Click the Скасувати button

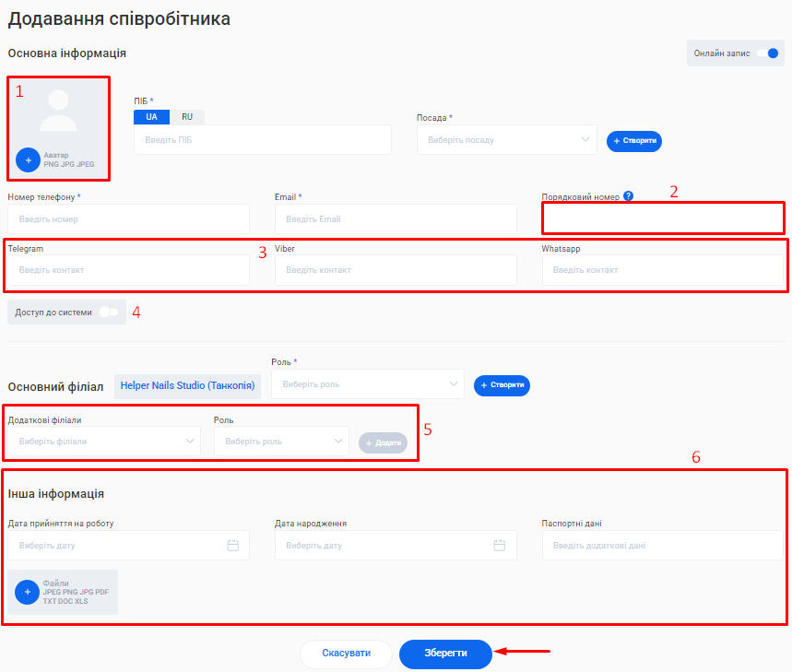347,654
